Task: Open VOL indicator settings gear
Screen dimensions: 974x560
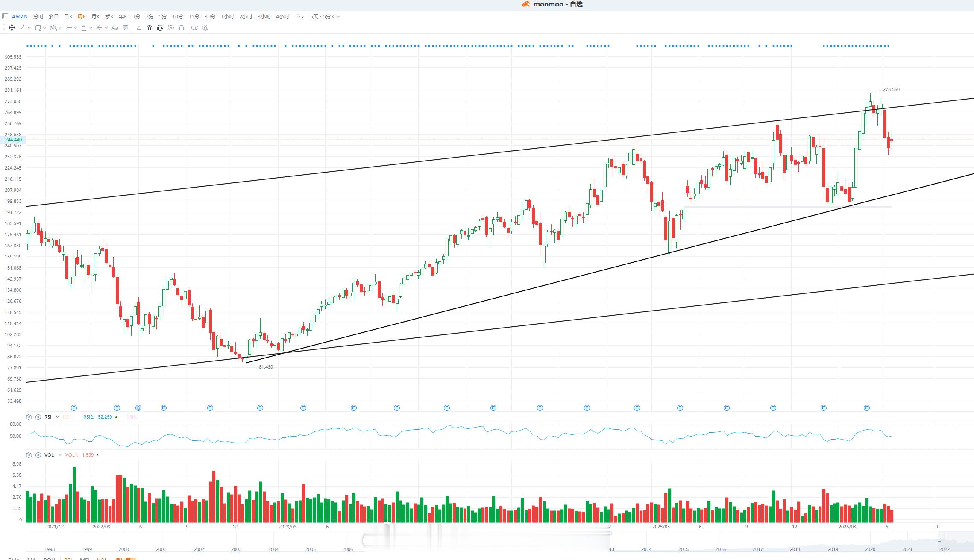Action: (x=29, y=455)
